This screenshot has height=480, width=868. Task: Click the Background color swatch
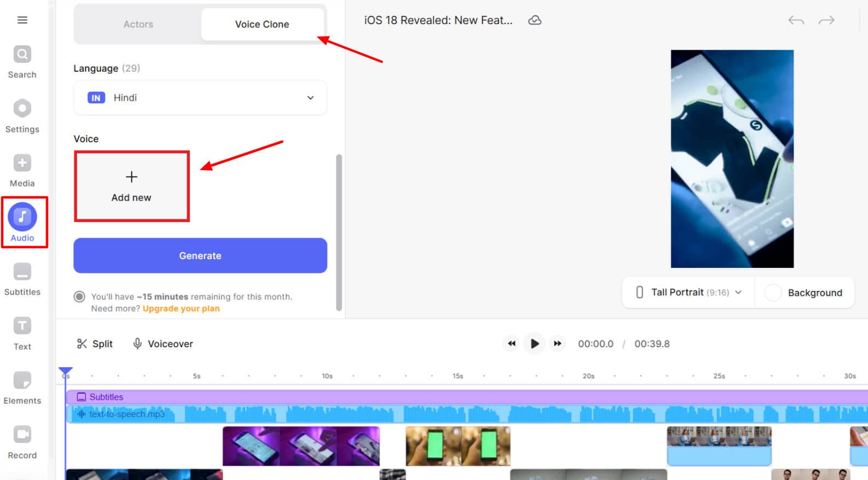coord(773,292)
